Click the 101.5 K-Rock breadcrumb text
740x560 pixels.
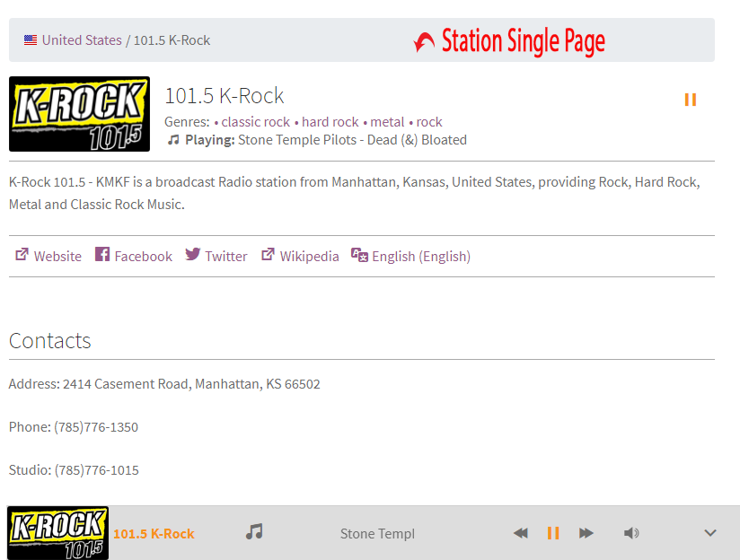coord(172,40)
